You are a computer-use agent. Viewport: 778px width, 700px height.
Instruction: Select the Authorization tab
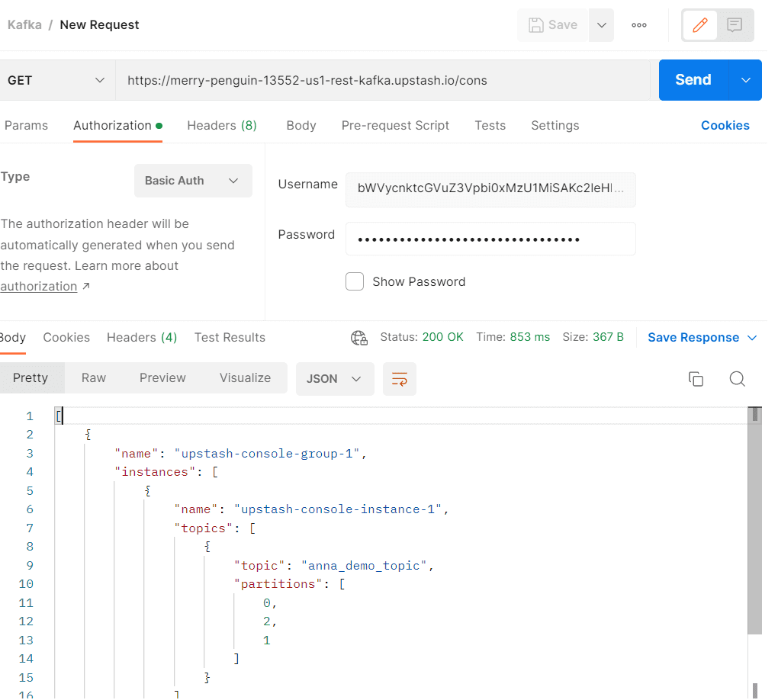point(117,126)
